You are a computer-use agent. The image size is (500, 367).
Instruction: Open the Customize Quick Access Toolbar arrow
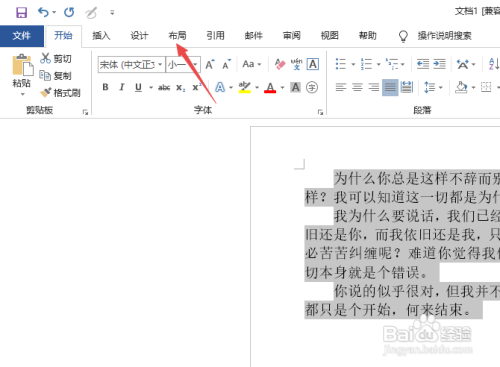coord(112,13)
